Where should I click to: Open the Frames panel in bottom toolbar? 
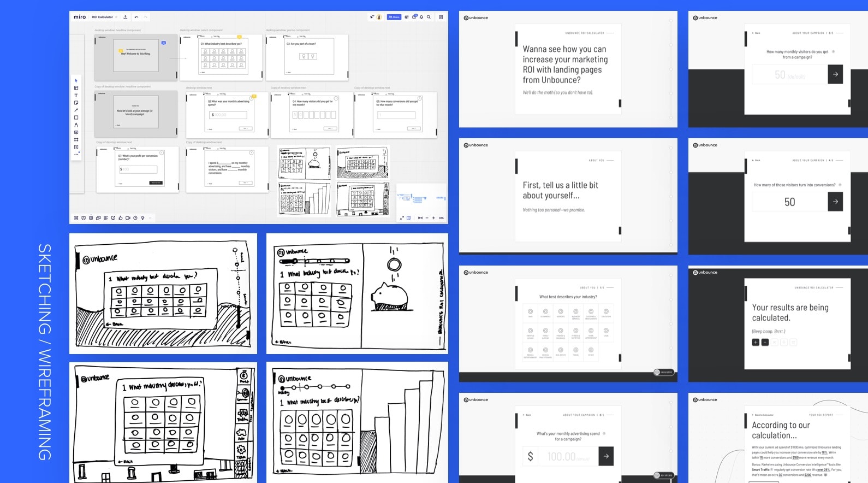tap(76, 217)
